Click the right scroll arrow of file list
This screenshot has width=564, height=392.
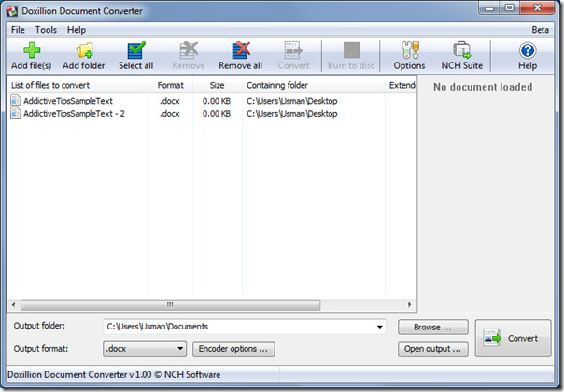[410, 305]
